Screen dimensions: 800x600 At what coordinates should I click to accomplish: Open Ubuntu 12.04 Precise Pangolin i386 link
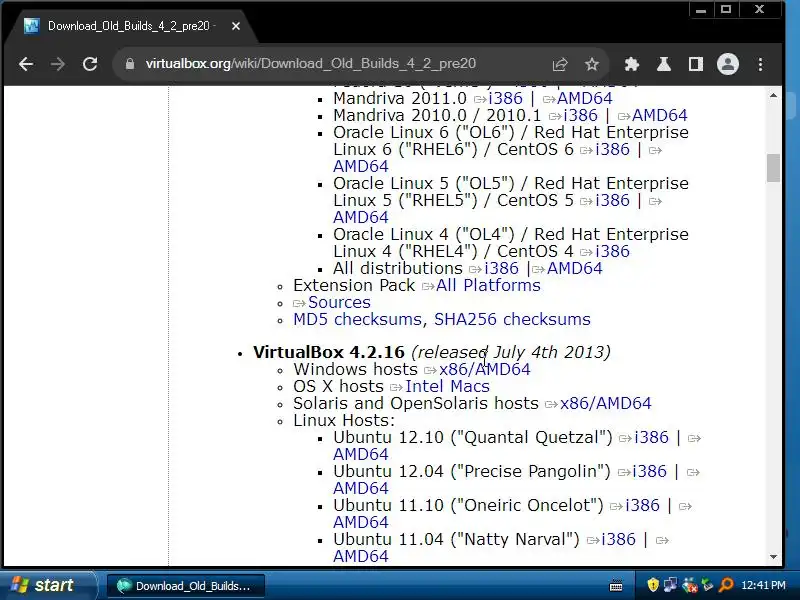click(x=649, y=471)
